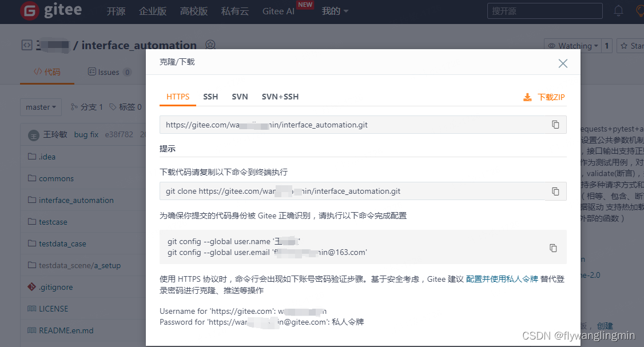Image resolution: width=644 pixels, height=347 pixels.
Task: Click the 下载ZIP link
Action: pos(551,97)
